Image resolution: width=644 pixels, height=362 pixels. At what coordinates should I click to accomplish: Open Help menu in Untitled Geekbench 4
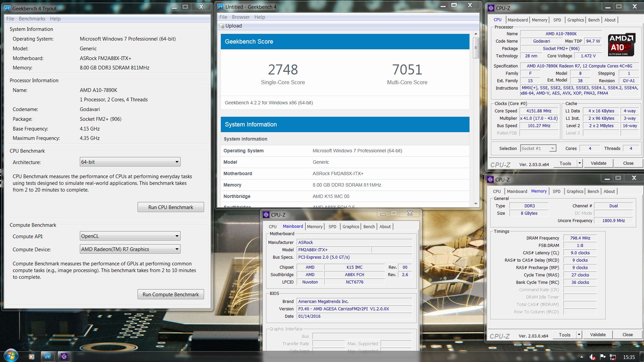pos(259,17)
